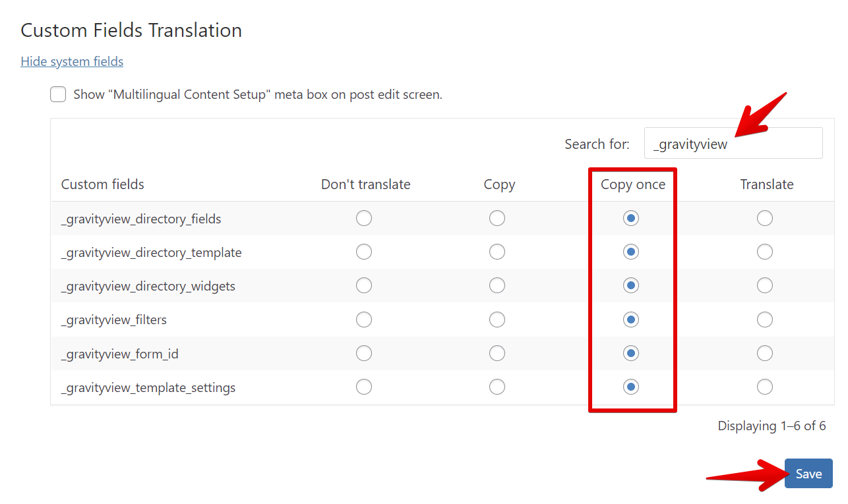Set _gravityview_template_settings to Translate
The height and width of the screenshot is (504, 848).
coord(765,387)
